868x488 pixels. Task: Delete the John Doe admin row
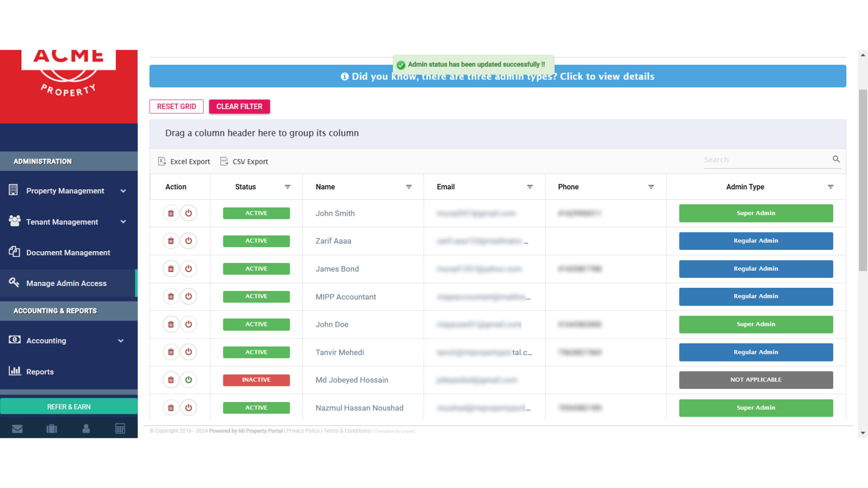[171, 324]
